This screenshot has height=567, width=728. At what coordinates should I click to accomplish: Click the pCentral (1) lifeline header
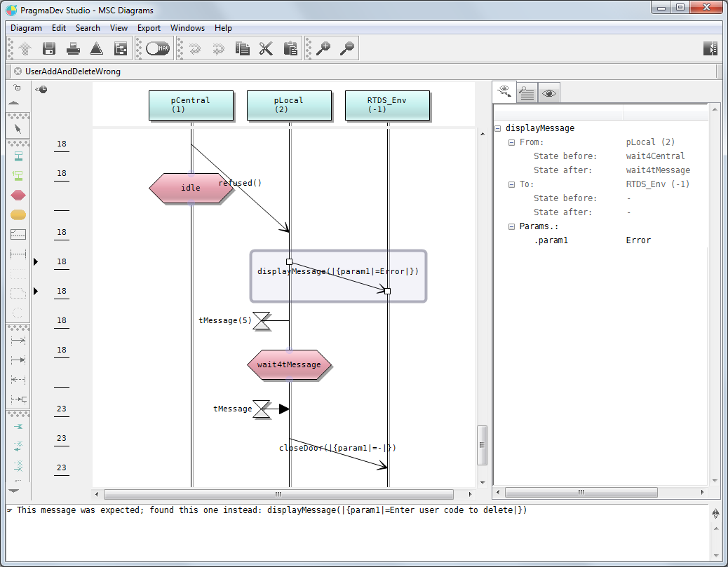pos(191,105)
